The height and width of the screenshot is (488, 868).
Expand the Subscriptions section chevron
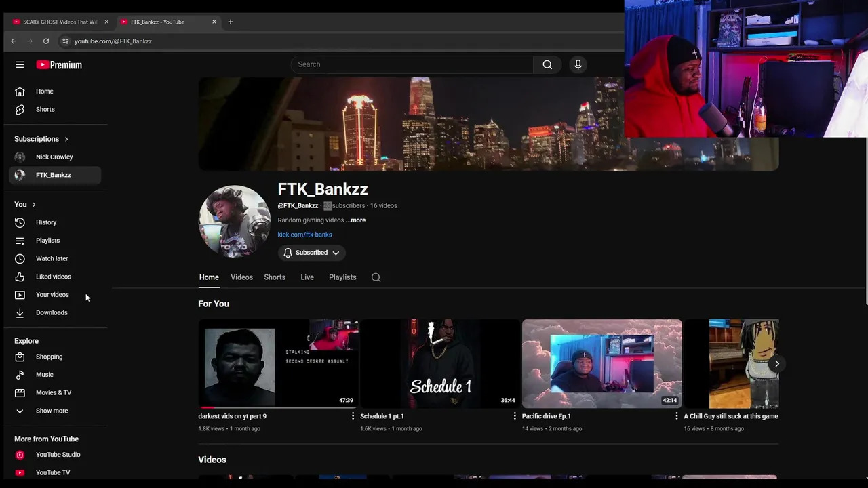[66, 139]
